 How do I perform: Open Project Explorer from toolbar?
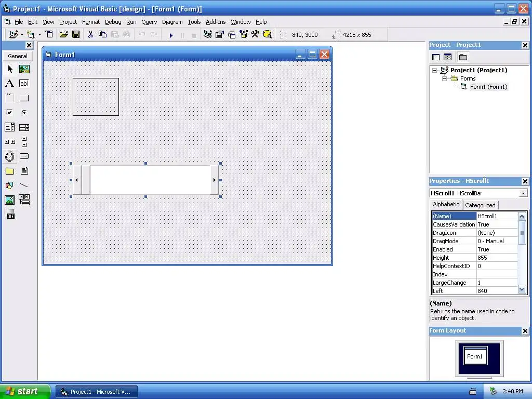208,34
